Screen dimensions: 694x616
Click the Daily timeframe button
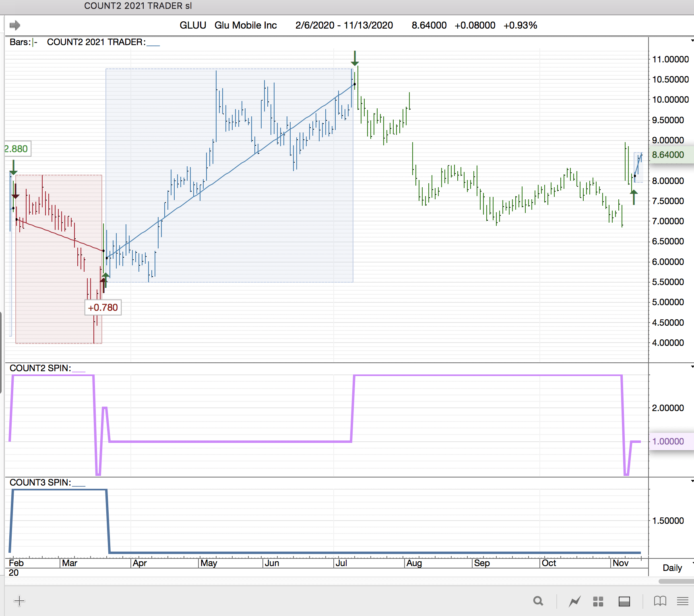coord(672,568)
